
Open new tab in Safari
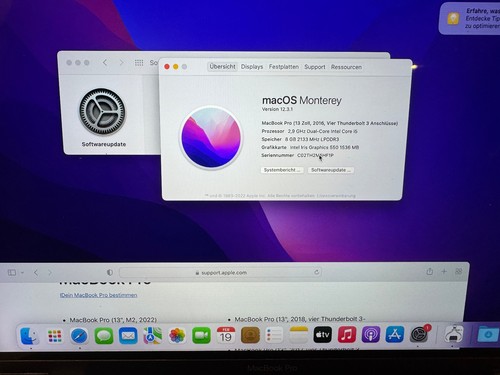click(444, 272)
